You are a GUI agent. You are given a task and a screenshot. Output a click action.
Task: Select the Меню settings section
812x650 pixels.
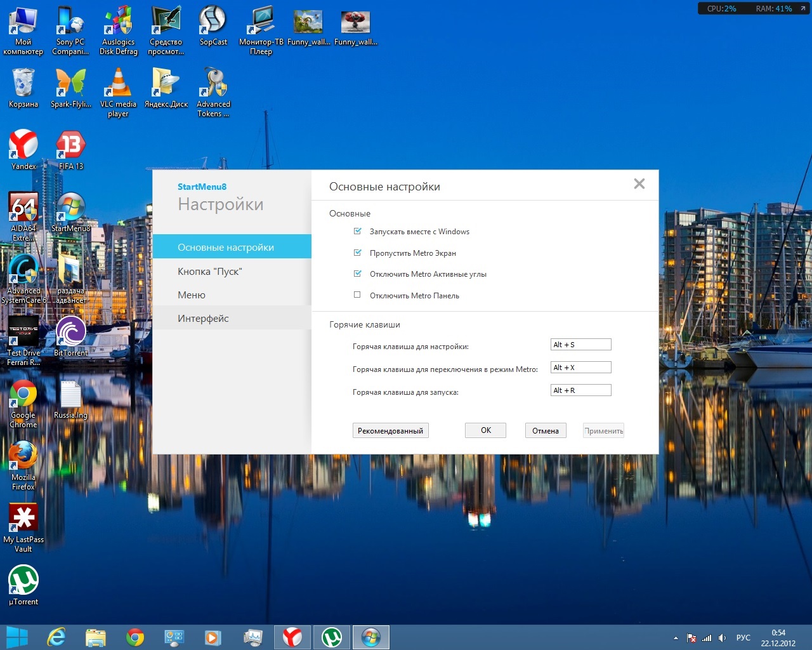[x=192, y=295]
